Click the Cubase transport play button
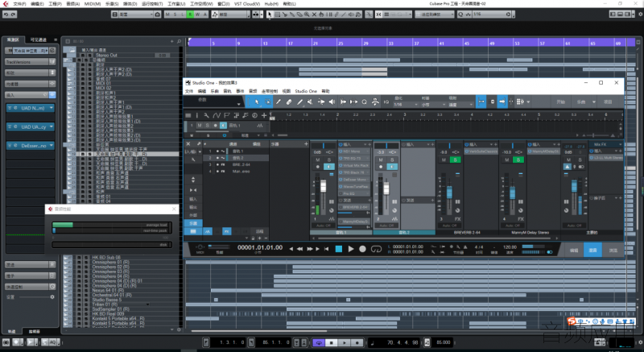The height and width of the screenshot is (352, 644). [345, 342]
